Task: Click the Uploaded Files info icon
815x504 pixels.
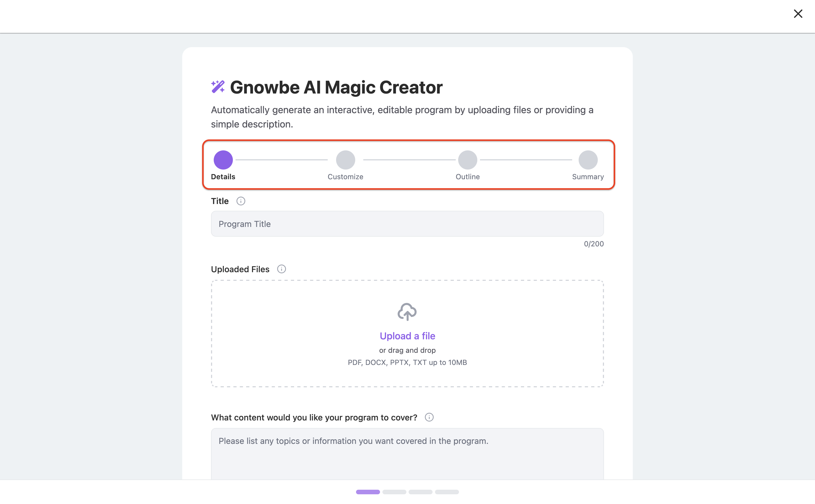Action: (x=281, y=269)
